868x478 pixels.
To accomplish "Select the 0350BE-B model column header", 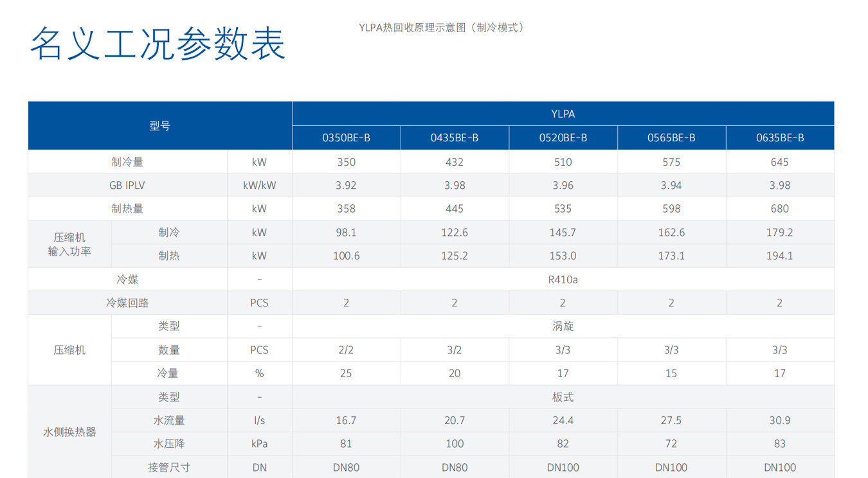I will click(346, 138).
